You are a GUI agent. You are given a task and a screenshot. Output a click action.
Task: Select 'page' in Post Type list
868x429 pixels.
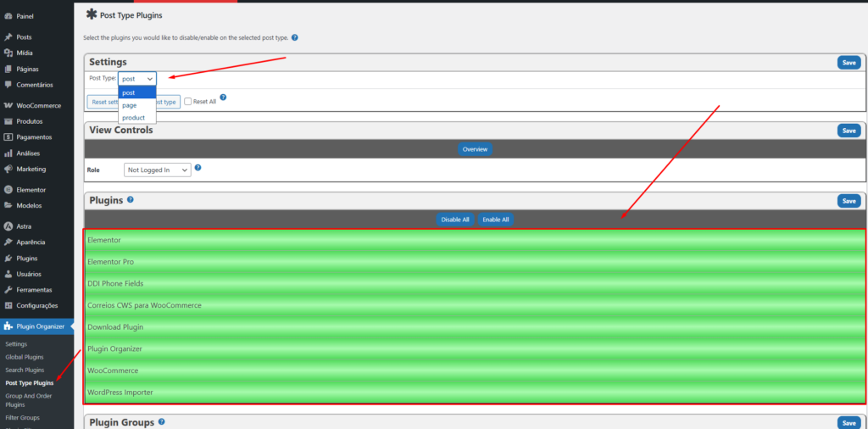137,105
